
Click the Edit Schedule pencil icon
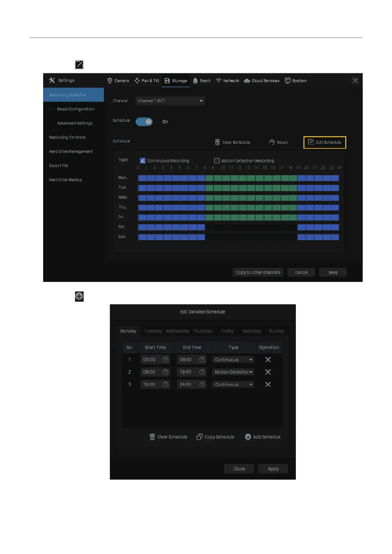pos(311,142)
